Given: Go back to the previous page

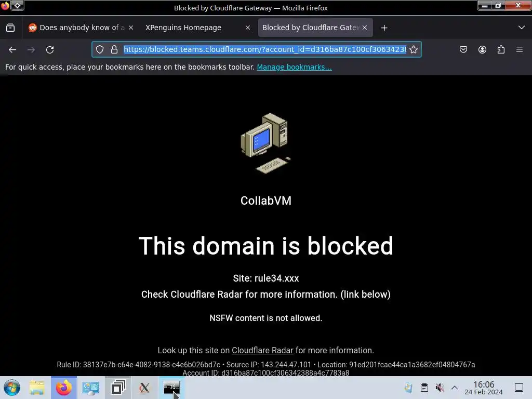Looking at the screenshot, I should (x=12, y=49).
